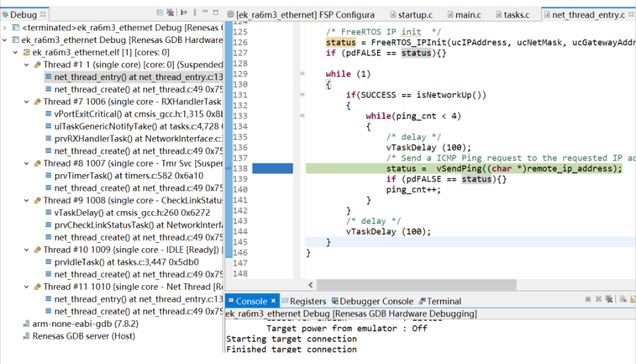Image resolution: width=636 pixels, height=364 pixels.
Task: Switch to the startup.c tab
Action: click(411, 15)
